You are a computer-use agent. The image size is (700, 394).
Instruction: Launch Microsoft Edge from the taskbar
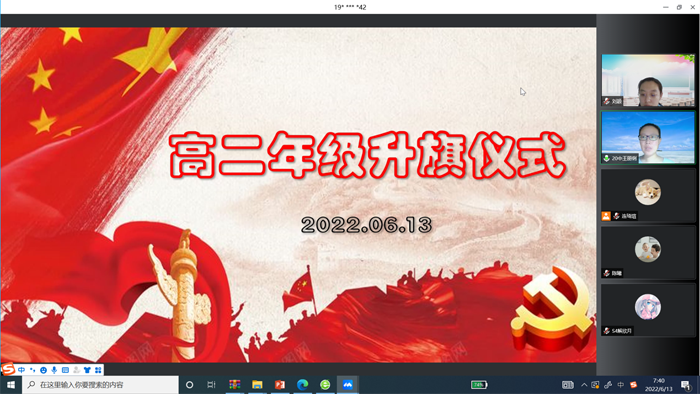pos(303,385)
